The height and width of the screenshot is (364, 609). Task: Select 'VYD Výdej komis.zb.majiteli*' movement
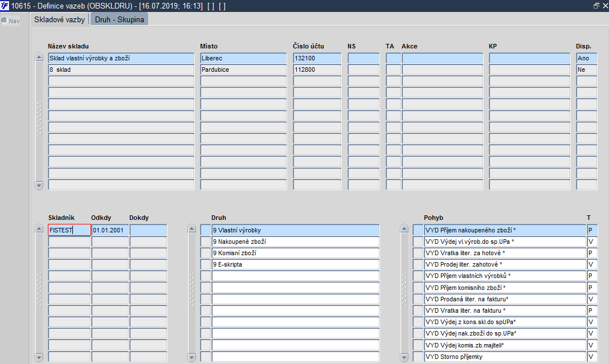pos(505,345)
